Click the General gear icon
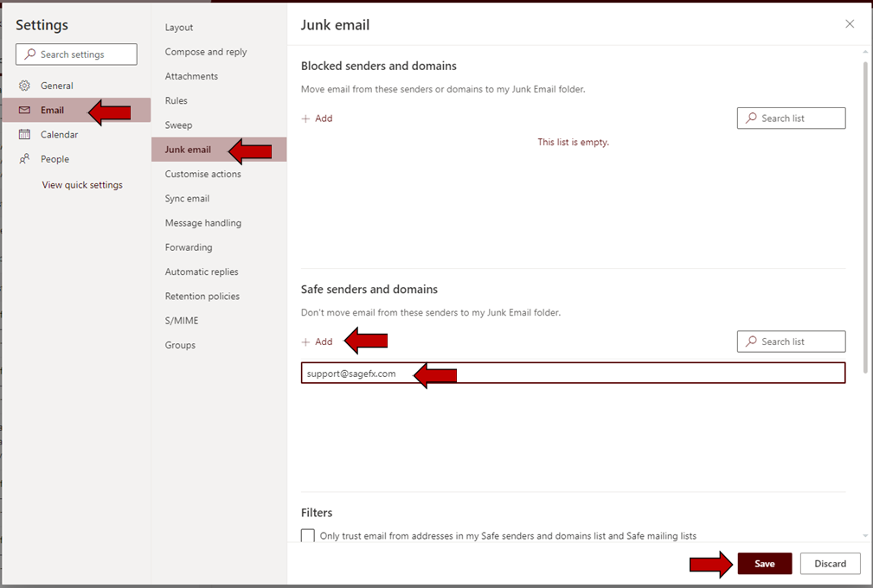 [24, 86]
